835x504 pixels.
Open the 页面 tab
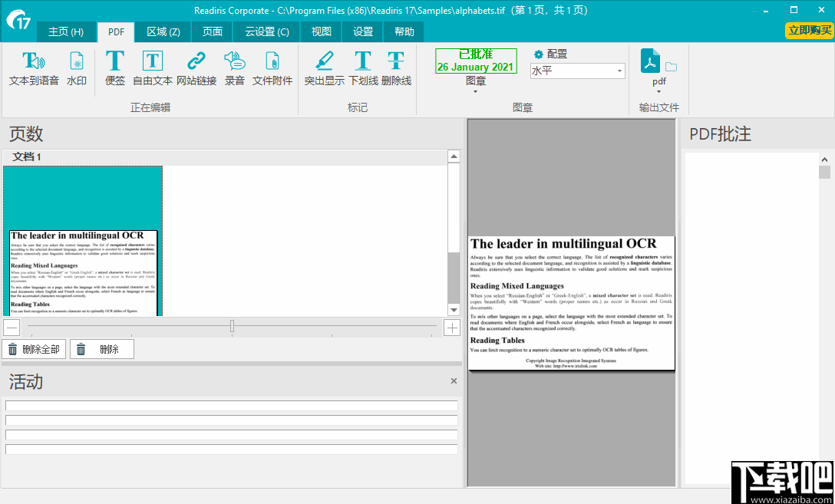click(x=213, y=32)
